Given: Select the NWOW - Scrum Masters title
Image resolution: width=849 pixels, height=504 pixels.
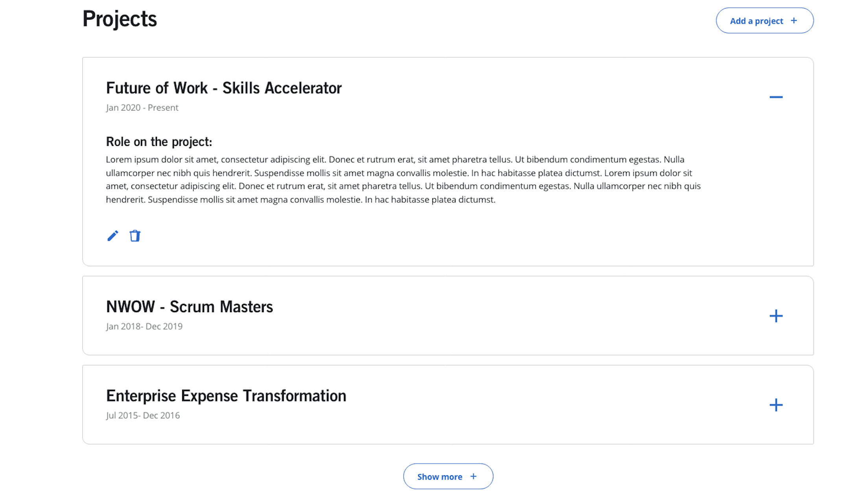Looking at the screenshot, I should [x=189, y=307].
